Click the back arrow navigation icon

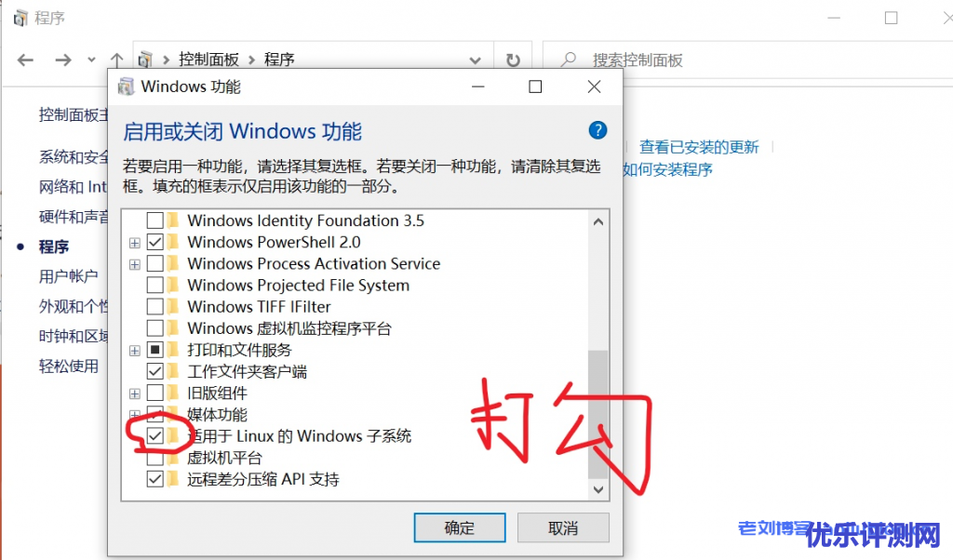point(25,60)
